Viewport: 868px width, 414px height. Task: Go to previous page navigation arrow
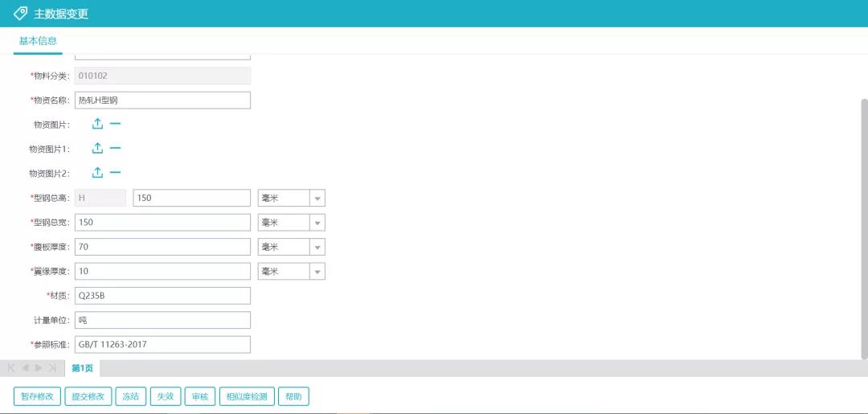(25, 368)
